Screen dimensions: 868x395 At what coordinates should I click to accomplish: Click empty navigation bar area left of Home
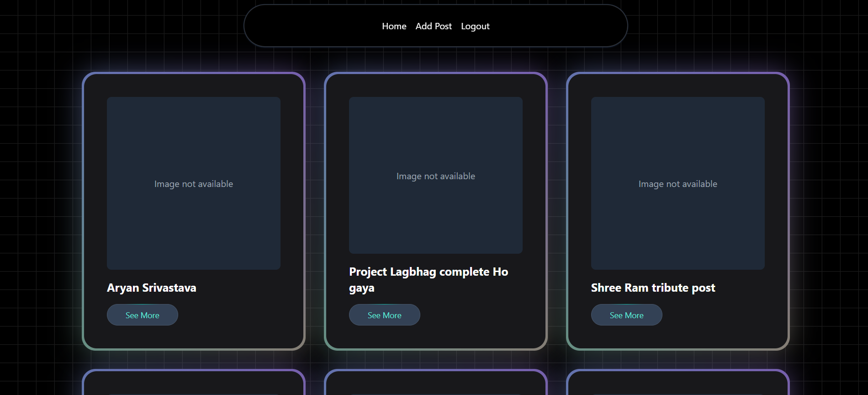point(311,26)
